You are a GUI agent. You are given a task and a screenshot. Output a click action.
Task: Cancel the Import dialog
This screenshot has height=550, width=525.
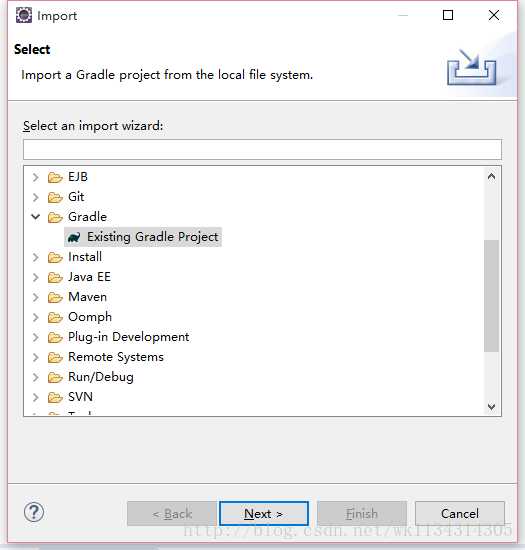(460, 514)
